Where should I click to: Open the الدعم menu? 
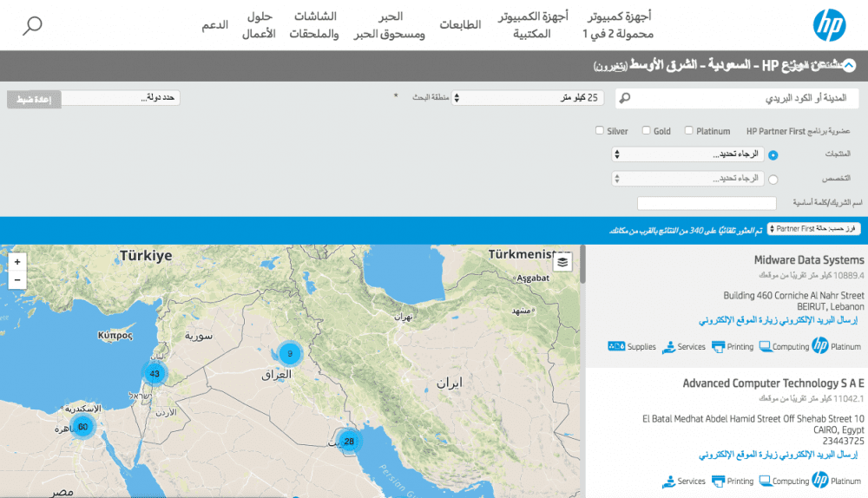point(214,25)
